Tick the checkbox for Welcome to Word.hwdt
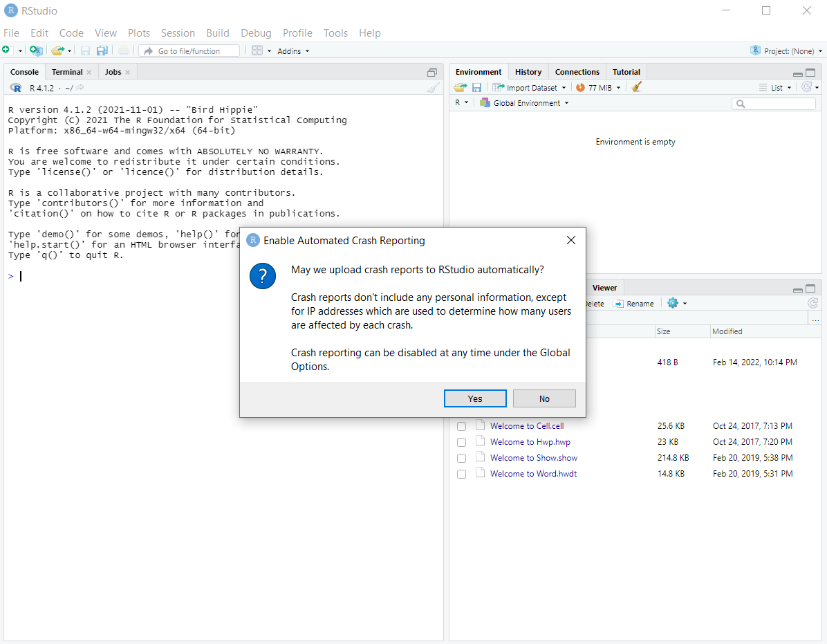Screen dimensions: 827x644 coord(461,474)
